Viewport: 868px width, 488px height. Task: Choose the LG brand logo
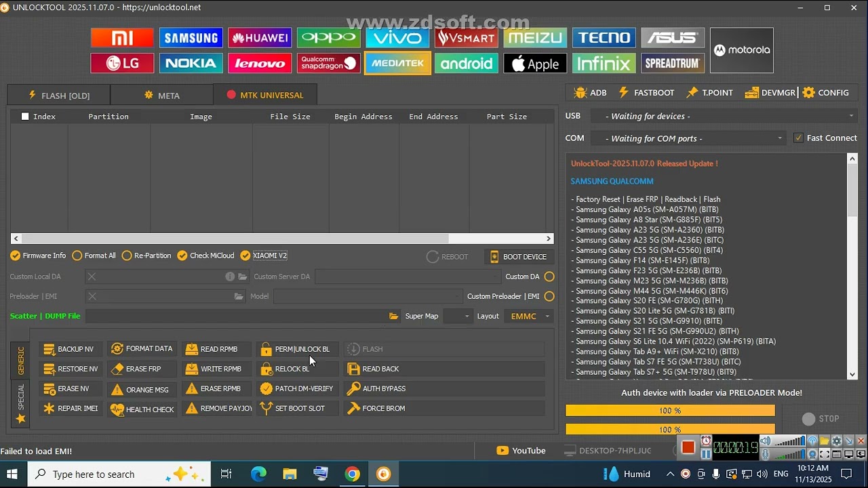click(123, 63)
